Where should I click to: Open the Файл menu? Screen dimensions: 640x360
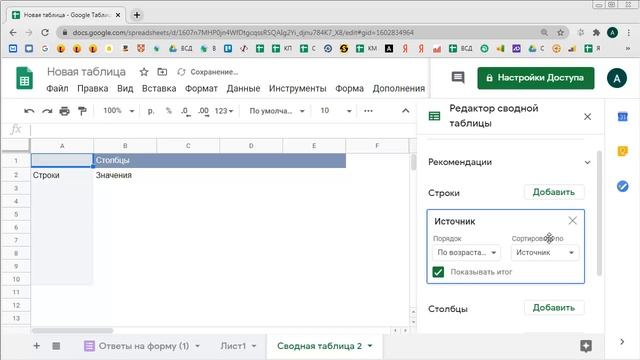point(57,89)
